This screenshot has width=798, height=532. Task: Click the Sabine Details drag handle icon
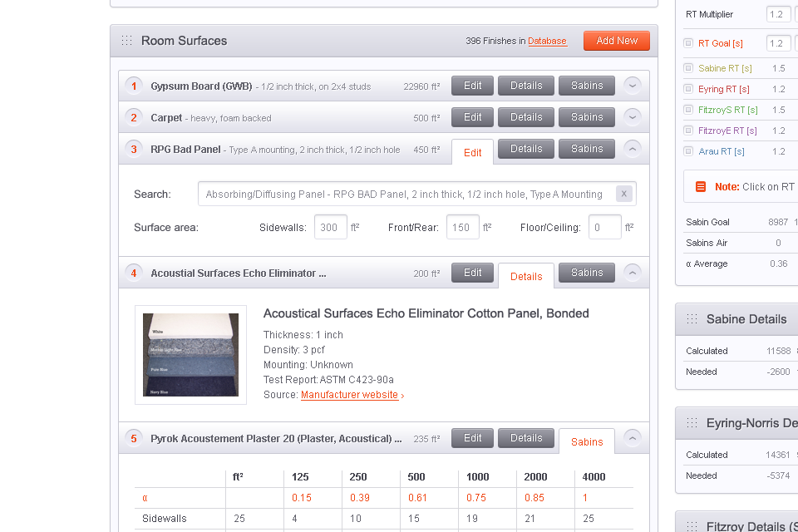[692, 319]
